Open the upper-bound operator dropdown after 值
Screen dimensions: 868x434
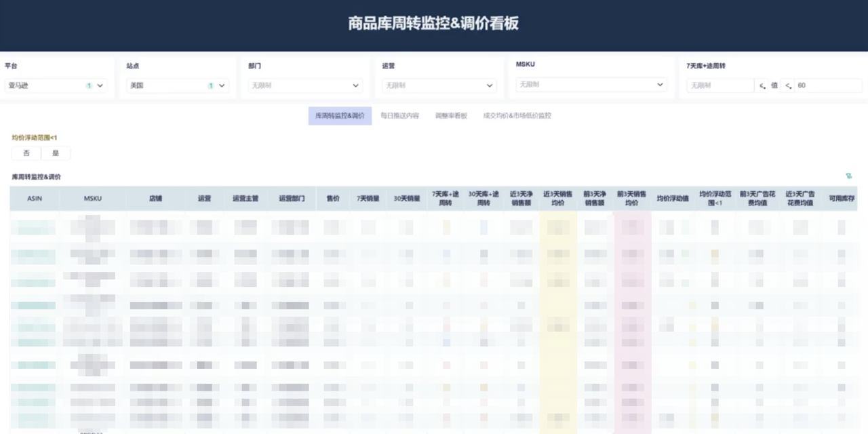pyautogui.click(x=788, y=86)
